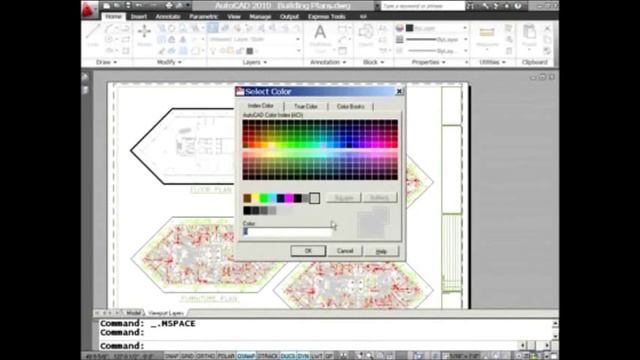
Task: Toggle LWT lineweight display in status bar
Action: coord(317,356)
